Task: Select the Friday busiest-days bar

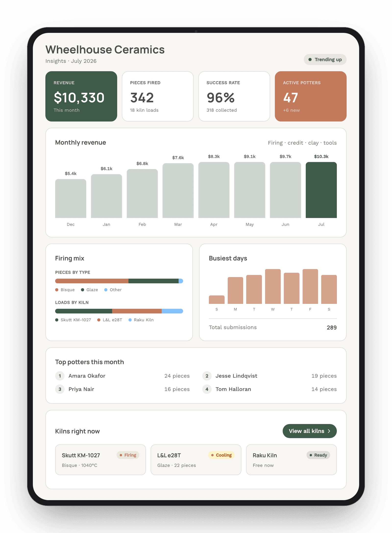Action: [310, 286]
